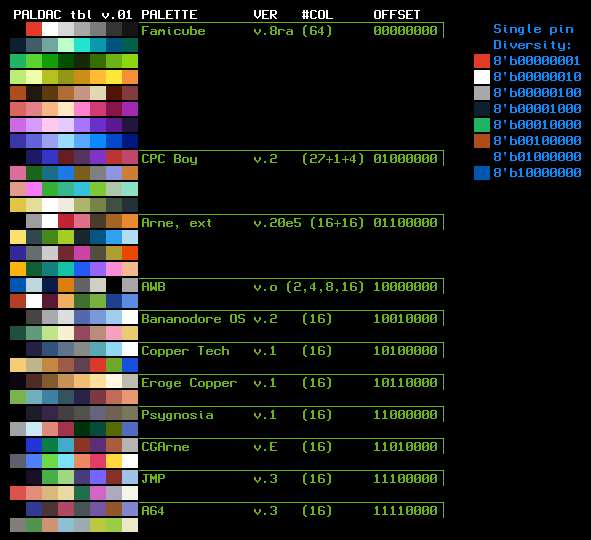Click the CGArne palette name
591x540 pixels.
click(x=165, y=447)
